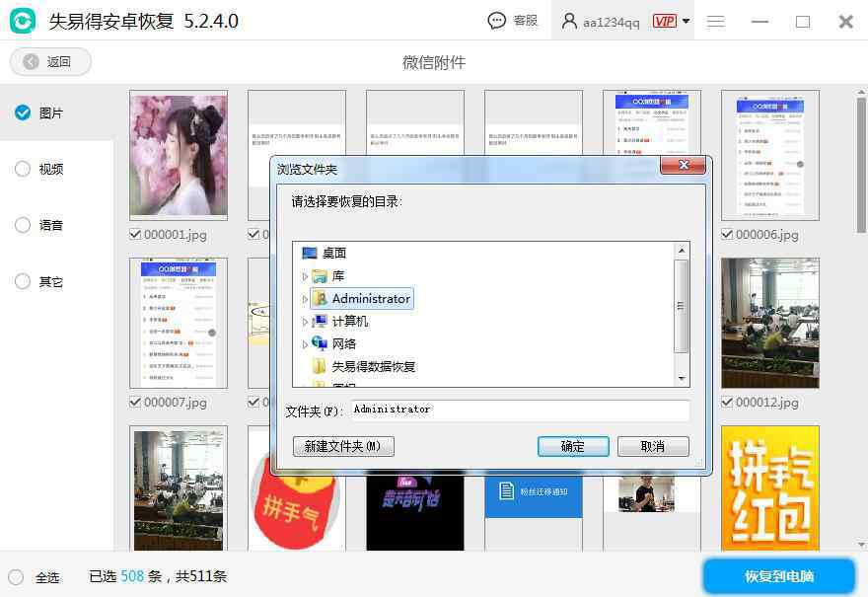The width and height of the screenshot is (868, 597).
Task: Click main window vertical scrollbar thumb
Action: point(861,165)
